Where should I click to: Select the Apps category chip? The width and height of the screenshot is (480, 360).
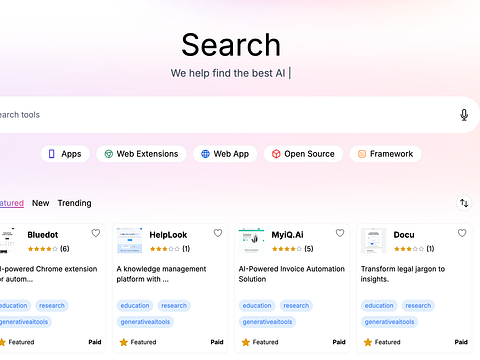point(65,154)
